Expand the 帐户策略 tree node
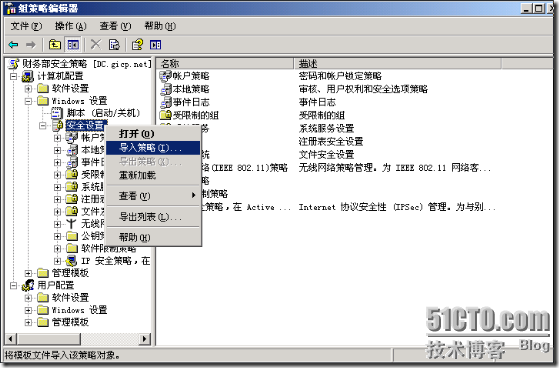Image resolution: width=559 pixels, height=368 pixels. tap(57, 138)
